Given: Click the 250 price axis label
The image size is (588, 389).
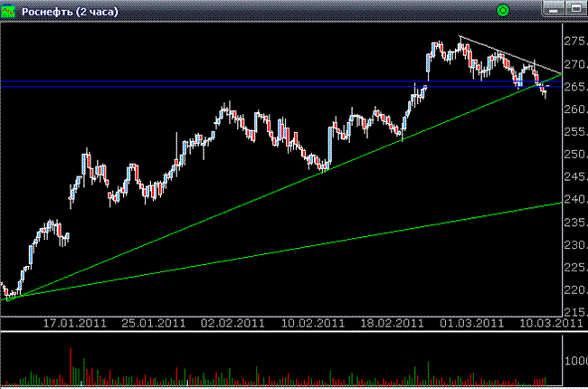Looking at the screenshot, I should (575, 154).
